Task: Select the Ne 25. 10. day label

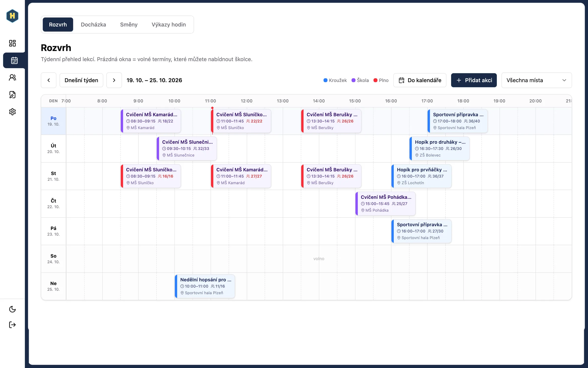Action: [53, 286]
